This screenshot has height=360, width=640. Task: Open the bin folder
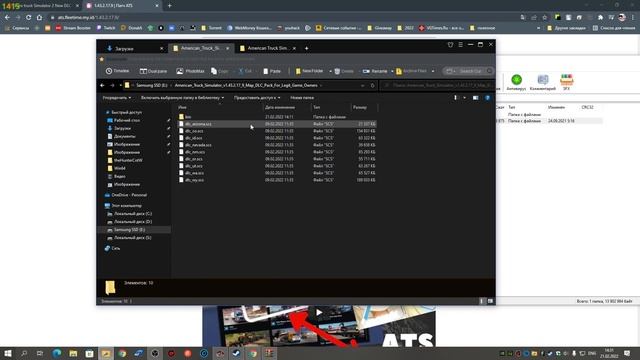(185, 117)
